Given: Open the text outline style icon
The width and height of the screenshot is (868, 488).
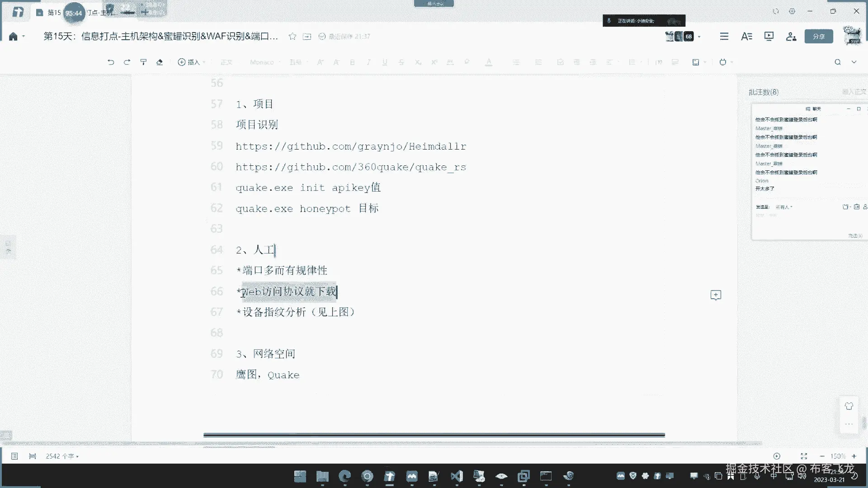Looking at the screenshot, I should point(746,36).
